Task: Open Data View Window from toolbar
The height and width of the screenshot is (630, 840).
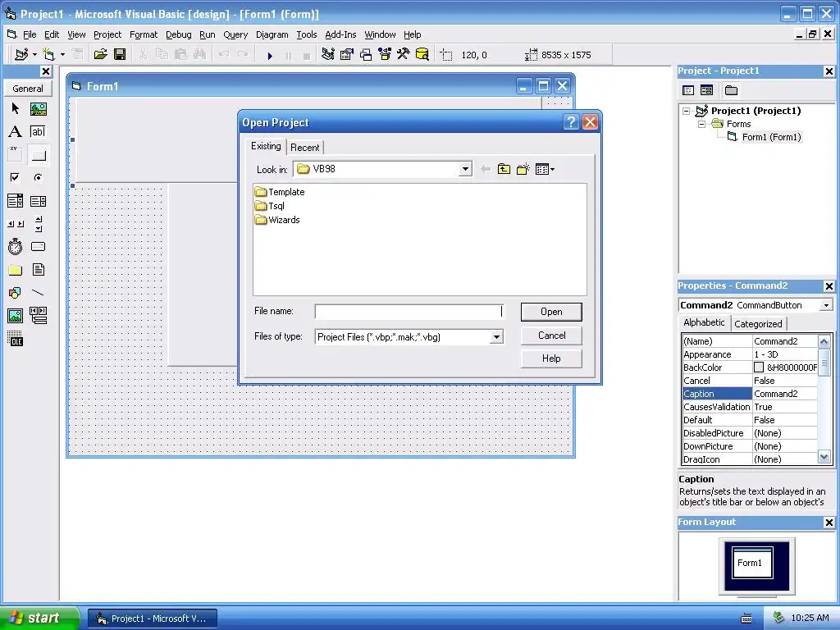Action: coord(422,55)
